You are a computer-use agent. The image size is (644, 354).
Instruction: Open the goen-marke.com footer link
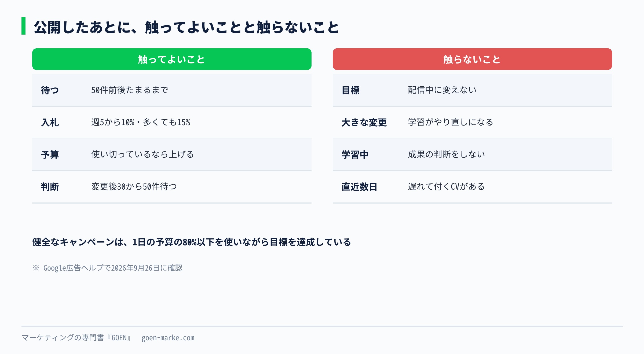168,338
